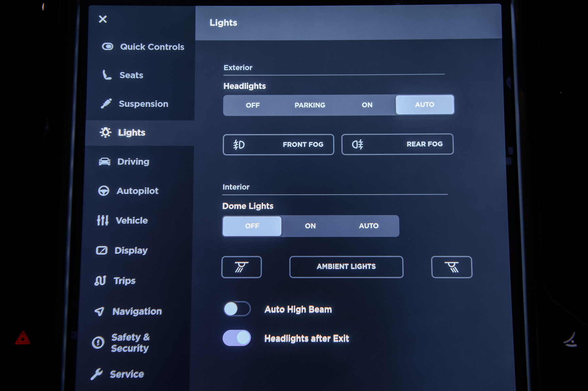588x391 pixels.
Task: Close the settings panel with the X
Action: [103, 19]
